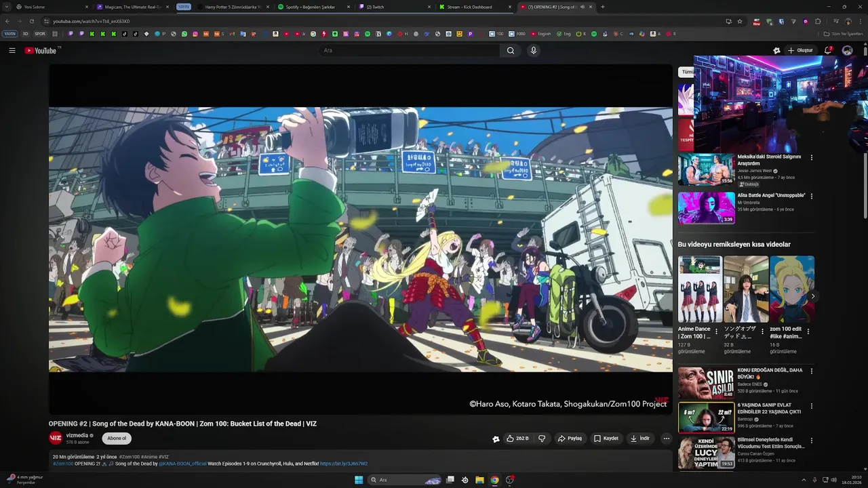Image resolution: width=868 pixels, height=488 pixels.
Task: Switch to the Harry Potter 5 tab
Action: pyautogui.click(x=233, y=7)
